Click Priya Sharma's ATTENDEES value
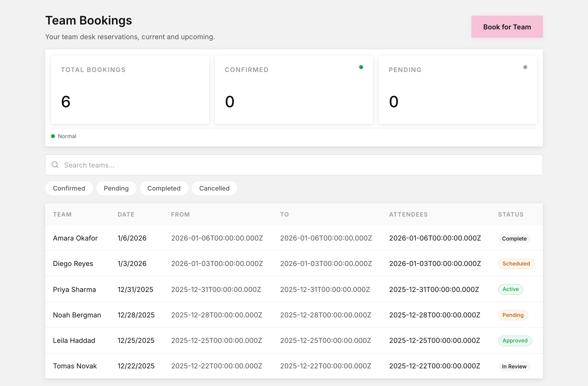Image resolution: width=588 pixels, height=386 pixels. click(x=434, y=289)
